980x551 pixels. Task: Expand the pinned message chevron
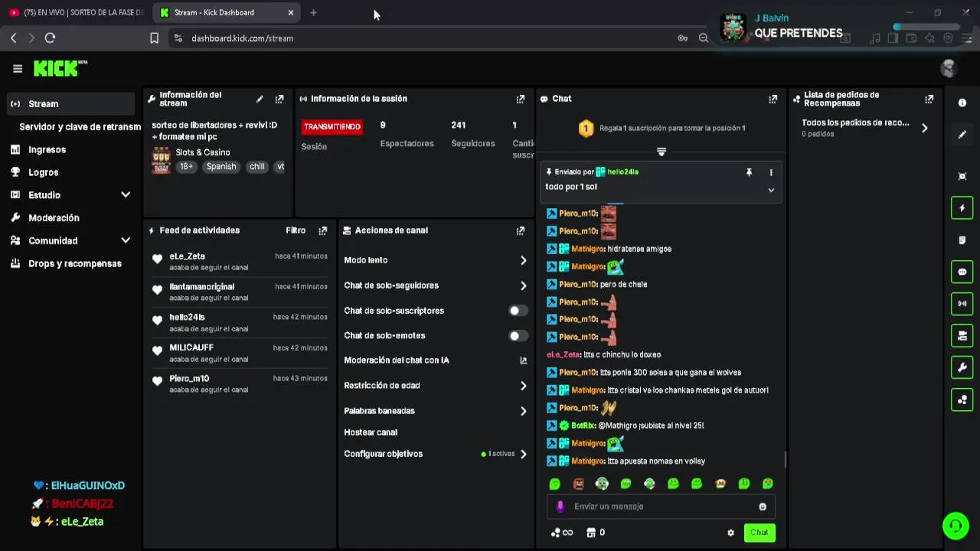point(771,190)
